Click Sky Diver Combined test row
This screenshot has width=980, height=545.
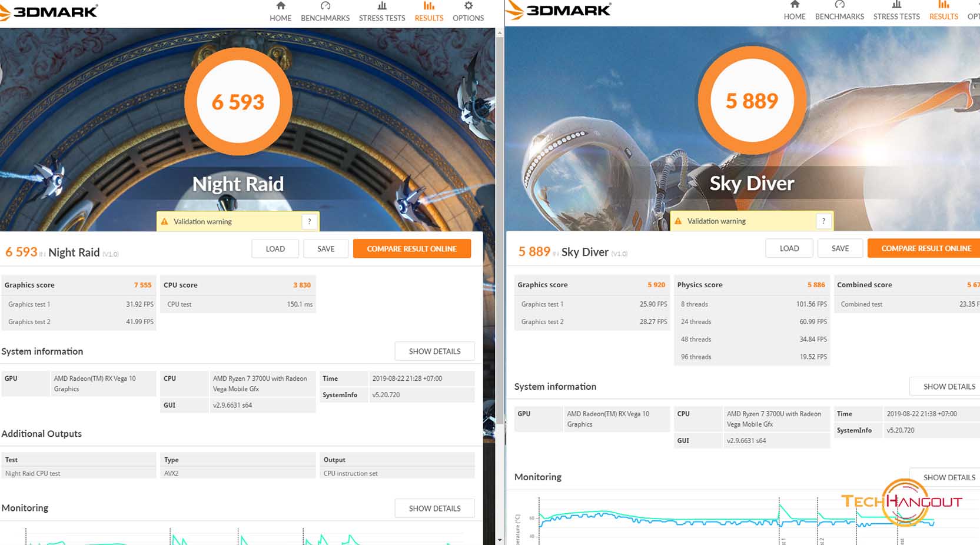[907, 304]
